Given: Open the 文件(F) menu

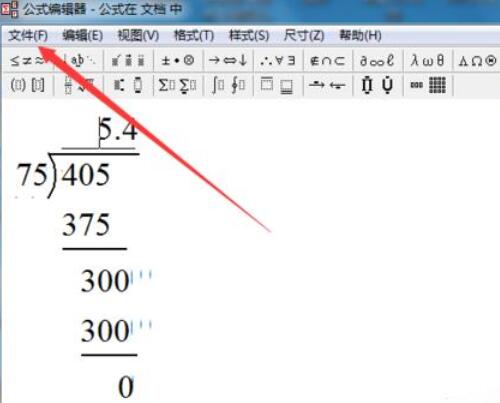Looking at the screenshot, I should (28, 35).
